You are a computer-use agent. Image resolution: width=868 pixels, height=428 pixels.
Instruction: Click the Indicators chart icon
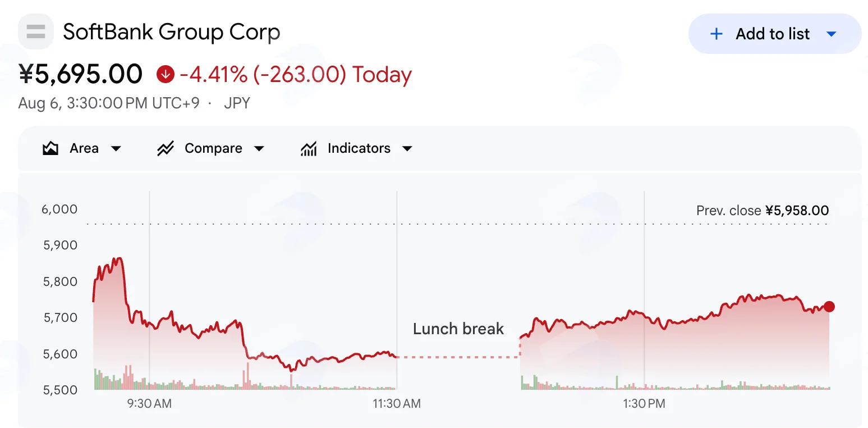pyautogui.click(x=309, y=148)
